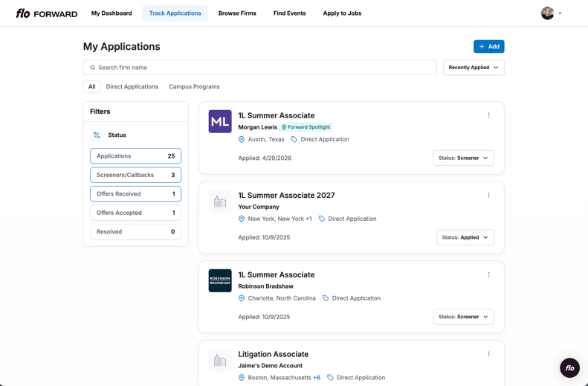Click +1 more locations for New York

point(308,219)
